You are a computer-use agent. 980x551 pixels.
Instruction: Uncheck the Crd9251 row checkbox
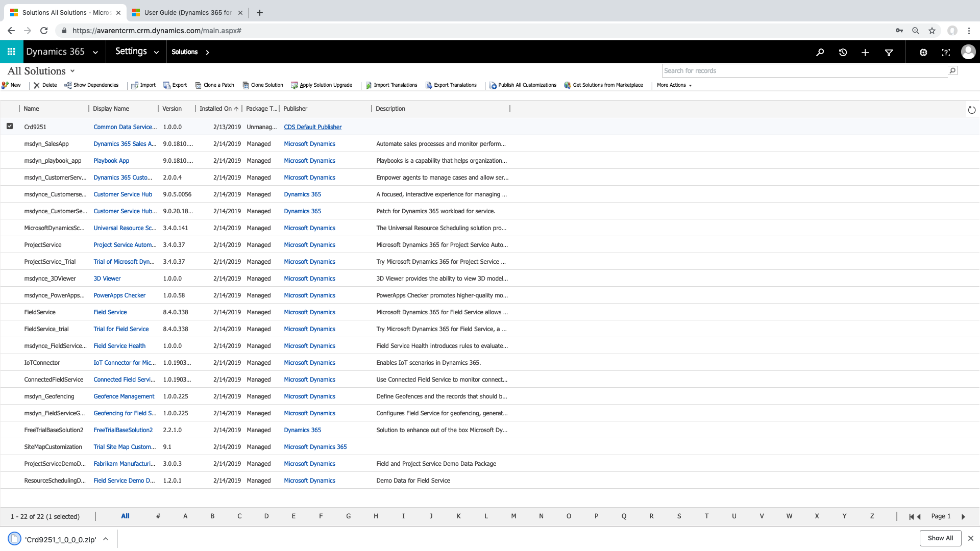(x=10, y=126)
